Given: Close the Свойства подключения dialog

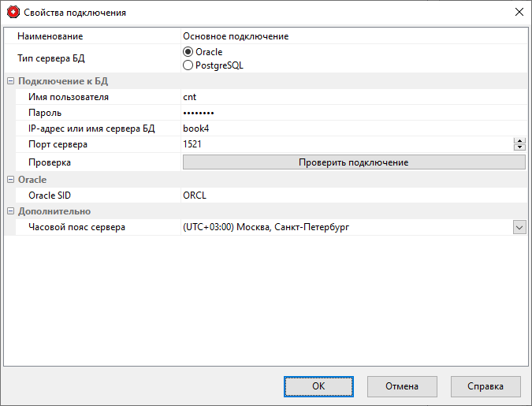Looking at the screenshot, I should click(519, 13).
